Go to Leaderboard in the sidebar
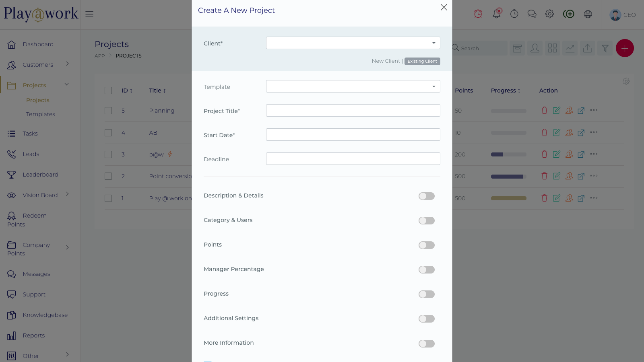Viewport: 644px width, 362px height. (x=40, y=175)
